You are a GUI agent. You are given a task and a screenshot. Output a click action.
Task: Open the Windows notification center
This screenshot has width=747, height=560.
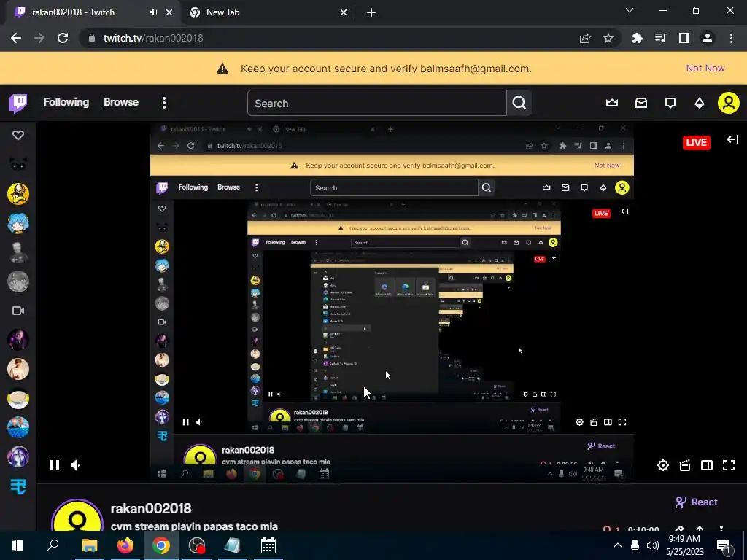(724, 545)
